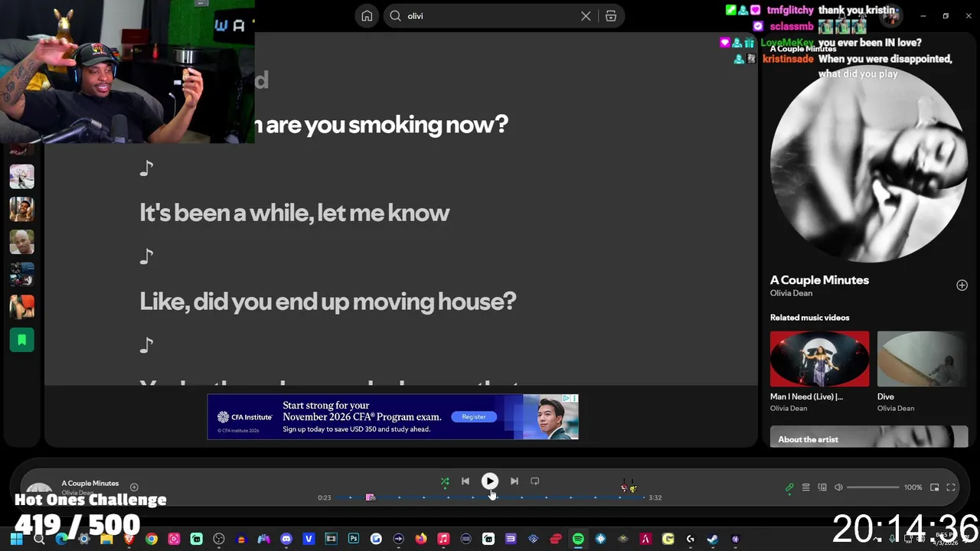Image resolution: width=980 pixels, height=551 pixels.
Task: Enter full screen mode
Action: pos(951,487)
